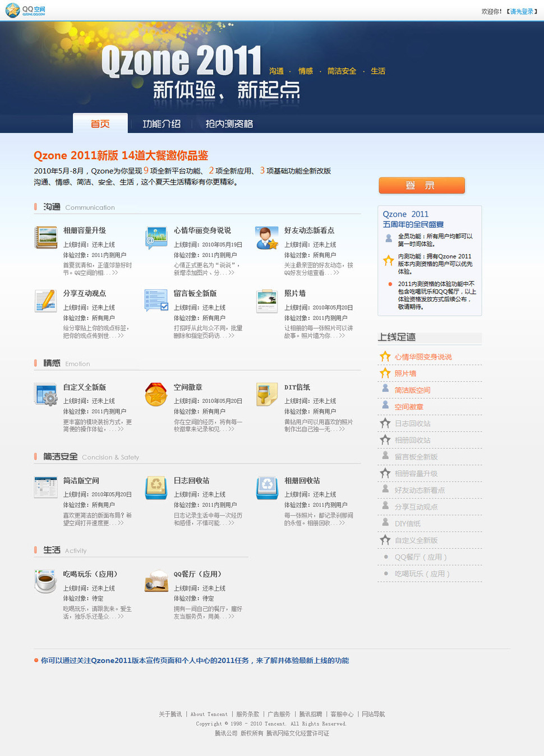Open the 日志回收站 recycle bin icon

(x=156, y=487)
